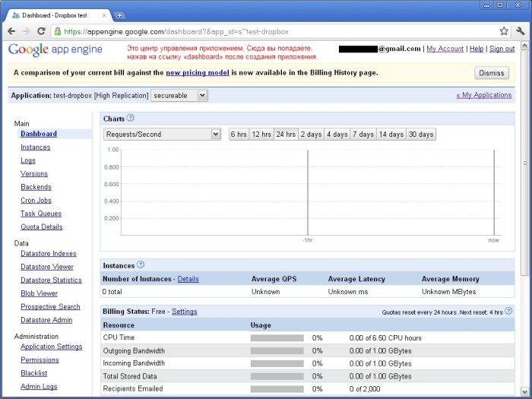Select the 6 hrs chart range

pyautogui.click(x=239, y=135)
